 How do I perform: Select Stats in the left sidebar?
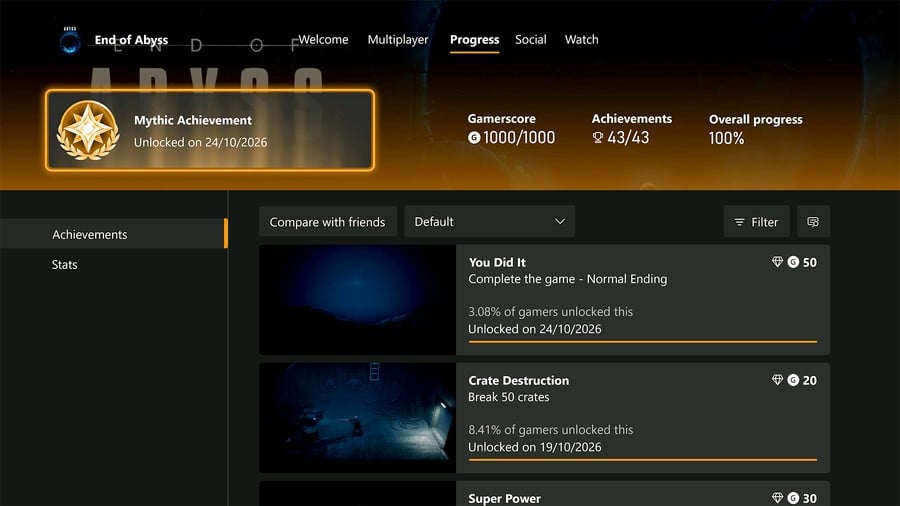coord(64,264)
